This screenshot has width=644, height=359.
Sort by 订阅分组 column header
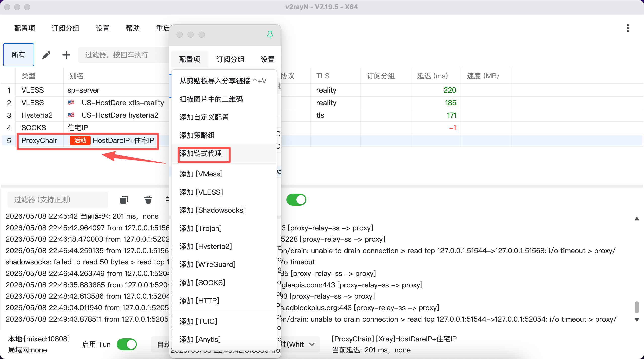[x=386, y=76]
